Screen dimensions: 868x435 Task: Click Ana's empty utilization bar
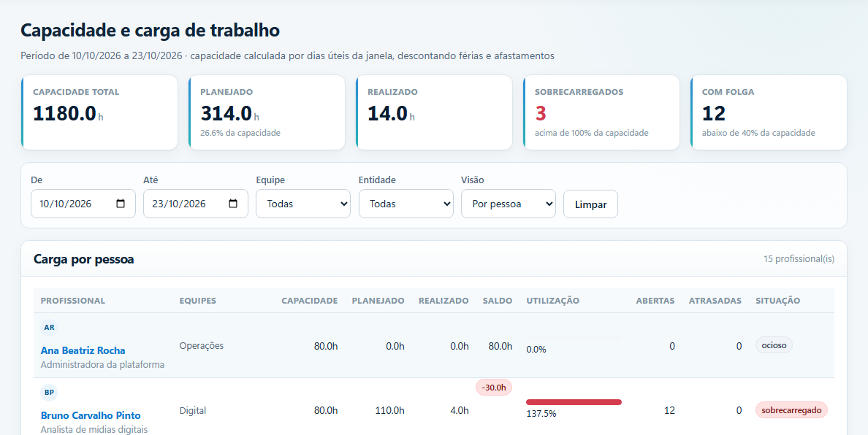pyautogui.click(x=574, y=337)
